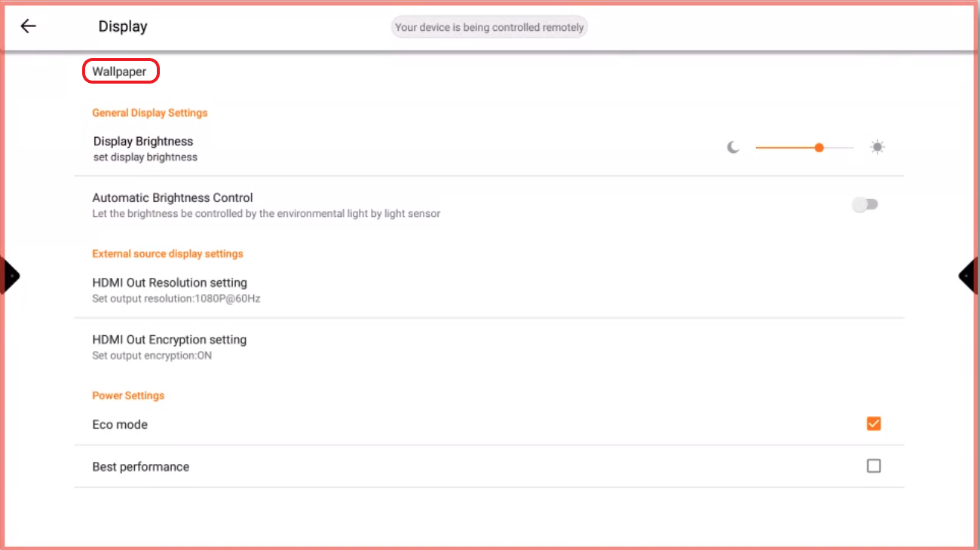This screenshot has width=980, height=550.
Task: Click the Automatic Brightness Control description text
Action: pyautogui.click(x=266, y=214)
